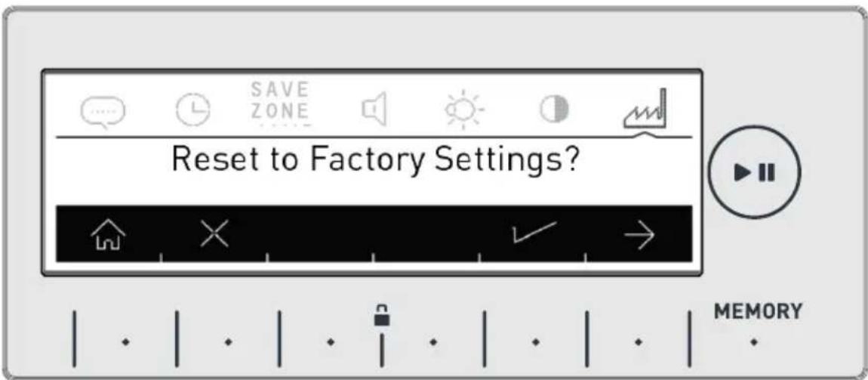Viewport: 868px width, 380px height.
Task: Click the dot button below right arrow
Action: click(x=638, y=342)
